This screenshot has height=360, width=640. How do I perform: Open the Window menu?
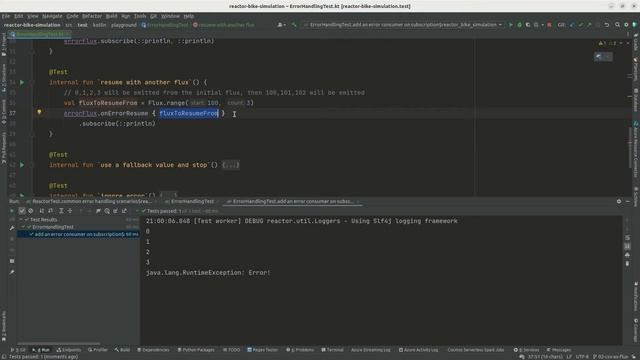tap(170, 16)
